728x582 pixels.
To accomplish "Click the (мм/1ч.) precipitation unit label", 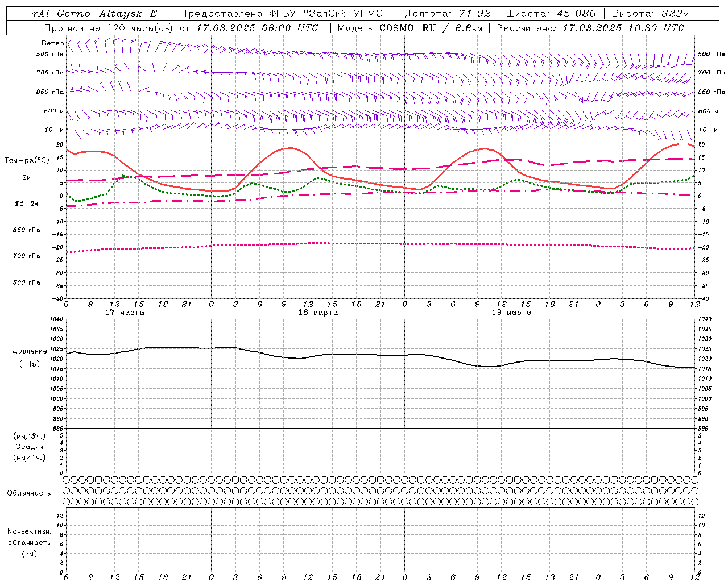I will tap(30, 458).
